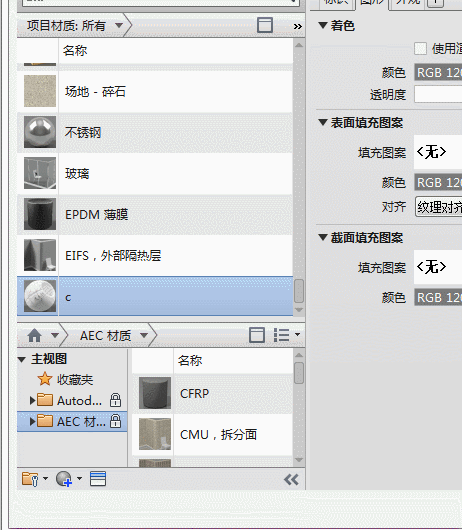The width and height of the screenshot is (462, 530).
Task: Enable the 使用渲染 checkbox under 着色
Action: coord(420,48)
